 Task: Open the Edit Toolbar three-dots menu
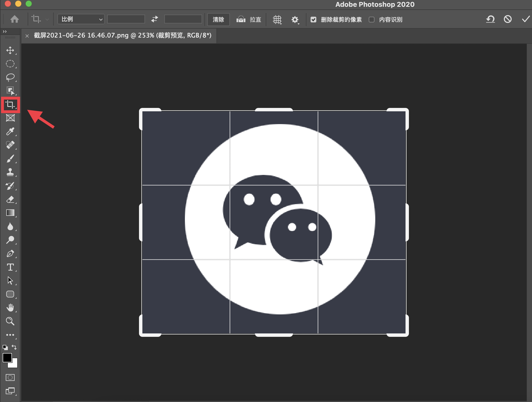[x=10, y=335]
